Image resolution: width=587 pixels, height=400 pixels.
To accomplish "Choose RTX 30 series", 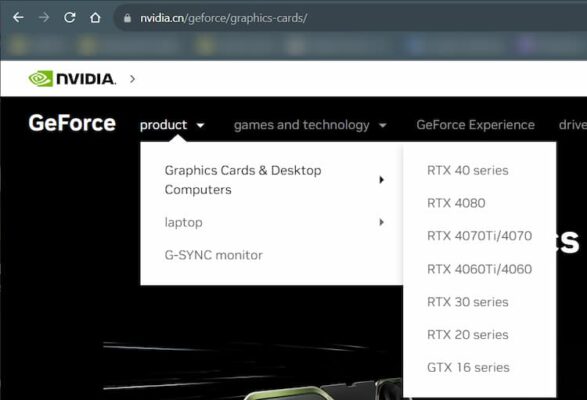I will tap(468, 302).
